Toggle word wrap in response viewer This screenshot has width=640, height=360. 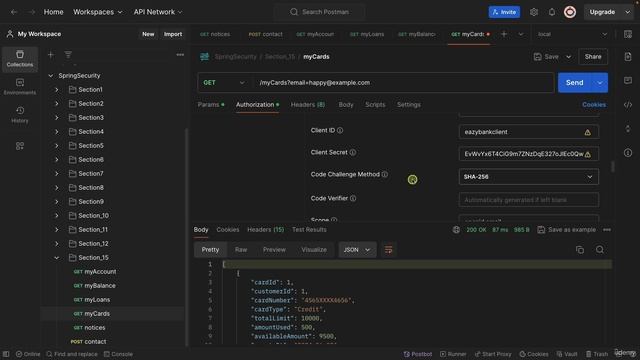pyautogui.click(x=388, y=249)
